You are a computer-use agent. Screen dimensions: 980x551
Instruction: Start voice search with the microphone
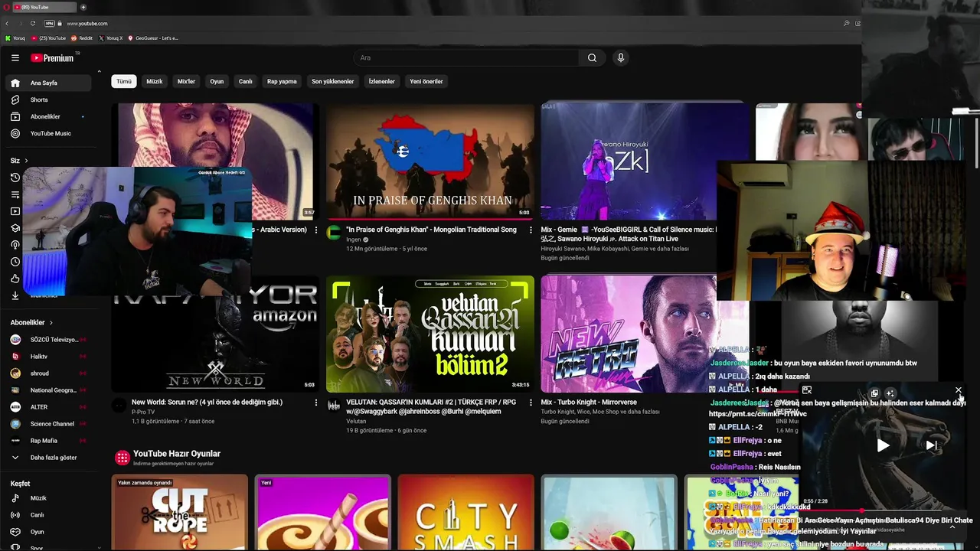[621, 58]
